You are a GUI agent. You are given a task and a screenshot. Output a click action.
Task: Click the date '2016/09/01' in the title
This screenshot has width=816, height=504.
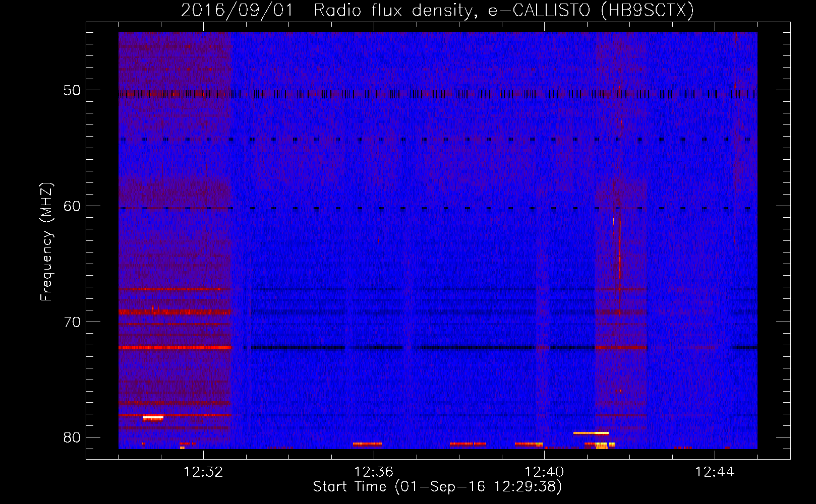237,10
